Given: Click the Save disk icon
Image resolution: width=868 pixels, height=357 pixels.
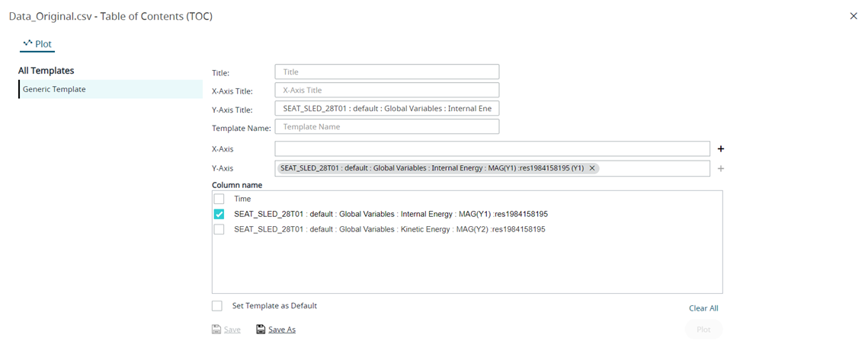Looking at the screenshot, I should coord(216,330).
